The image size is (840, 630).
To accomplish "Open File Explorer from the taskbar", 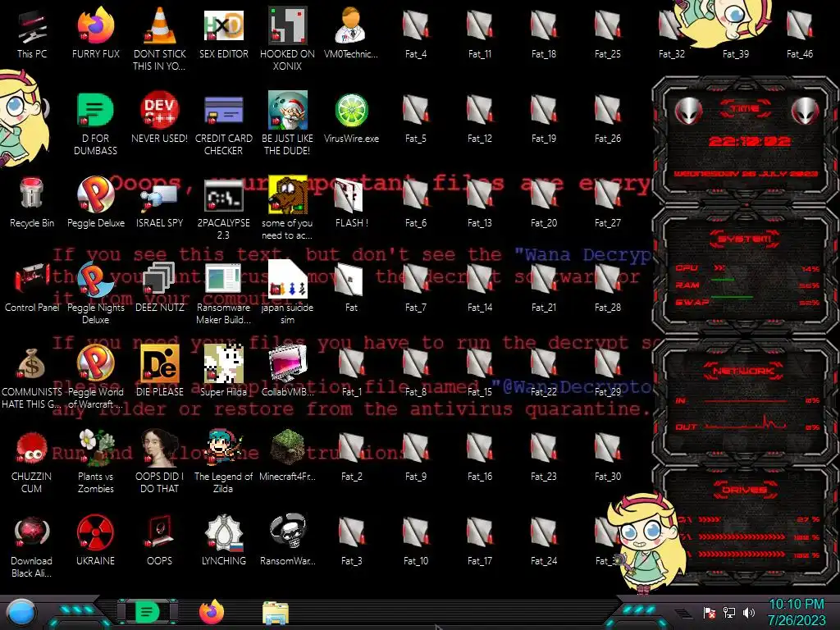I will (x=276, y=613).
